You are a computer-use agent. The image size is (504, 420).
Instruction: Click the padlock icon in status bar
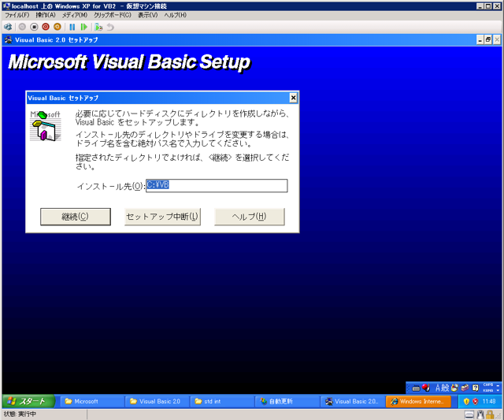tap(490, 414)
